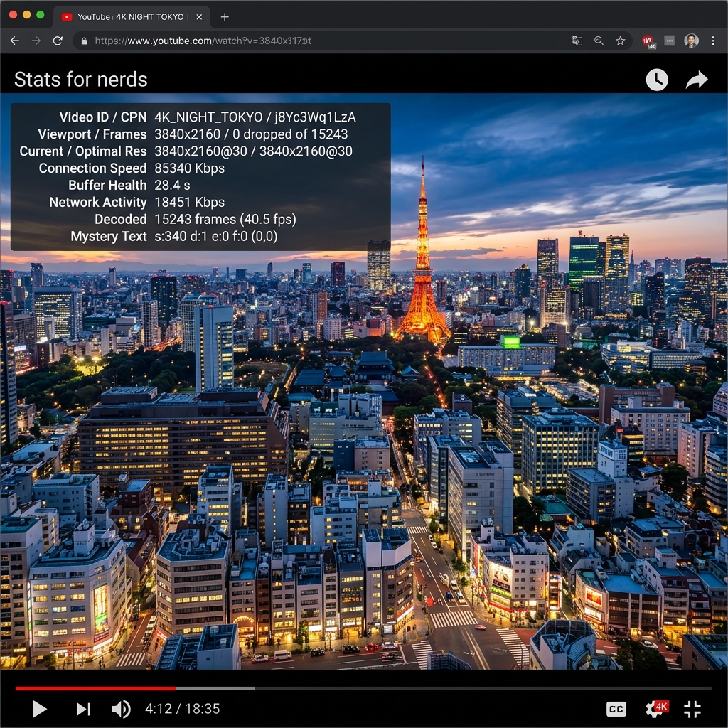Screen dimensions: 728x728
Task: Open the user profile avatar
Action: [x=691, y=41]
